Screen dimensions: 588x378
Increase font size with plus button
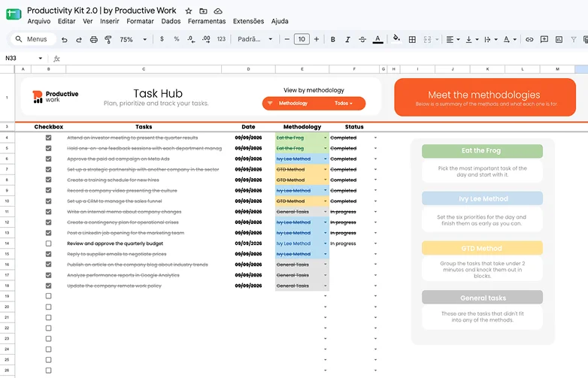pos(316,39)
